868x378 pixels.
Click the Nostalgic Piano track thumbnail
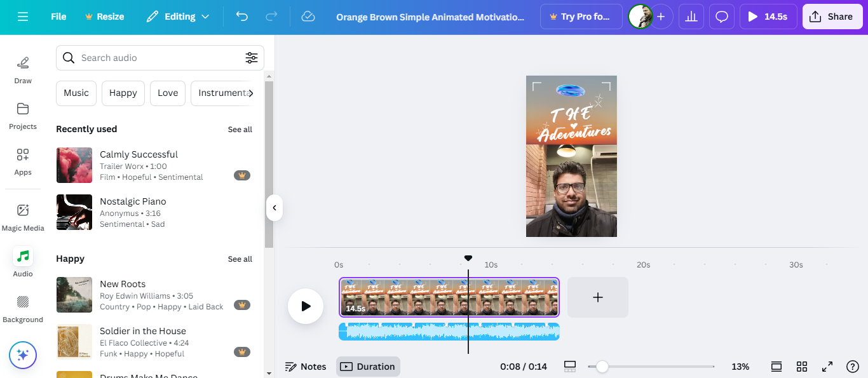click(74, 212)
